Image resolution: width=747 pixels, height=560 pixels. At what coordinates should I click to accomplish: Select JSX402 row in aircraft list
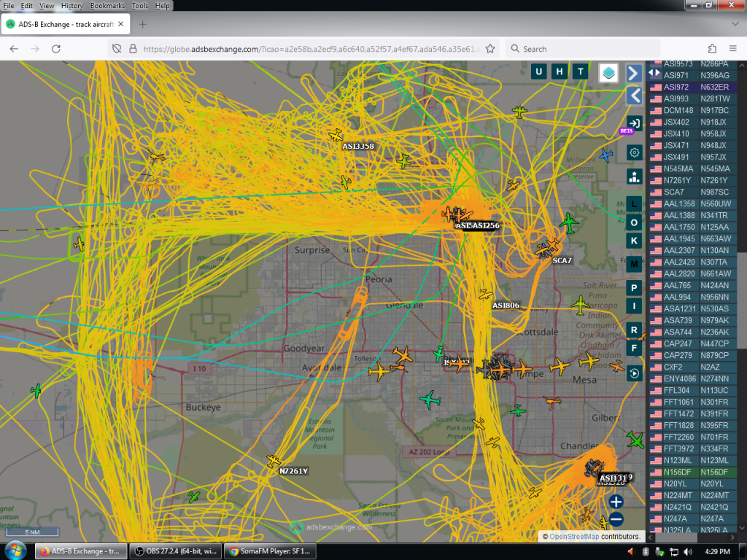(693, 122)
